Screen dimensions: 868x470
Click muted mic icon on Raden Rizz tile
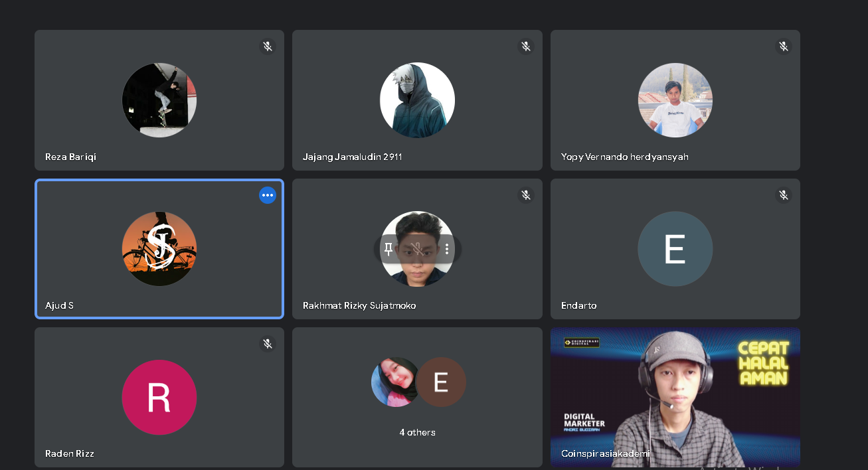[x=268, y=344]
